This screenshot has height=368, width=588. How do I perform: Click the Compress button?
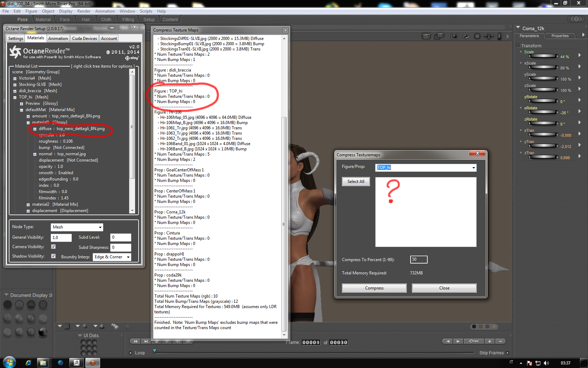coord(374,288)
